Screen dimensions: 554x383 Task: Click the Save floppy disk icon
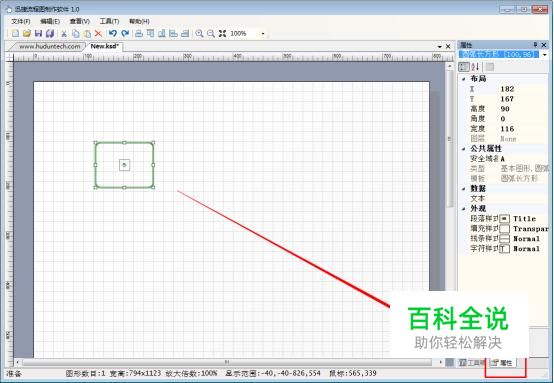pos(38,34)
